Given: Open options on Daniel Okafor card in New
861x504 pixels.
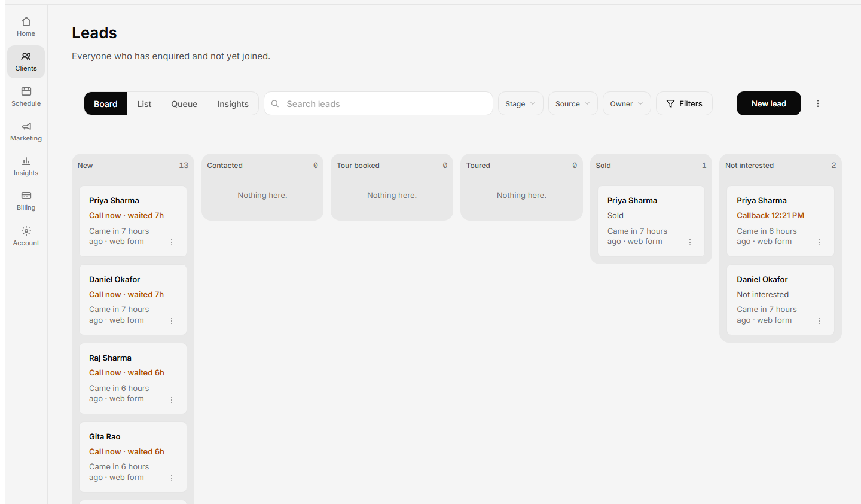Looking at the screenshot, I should [x=172, y=321].
